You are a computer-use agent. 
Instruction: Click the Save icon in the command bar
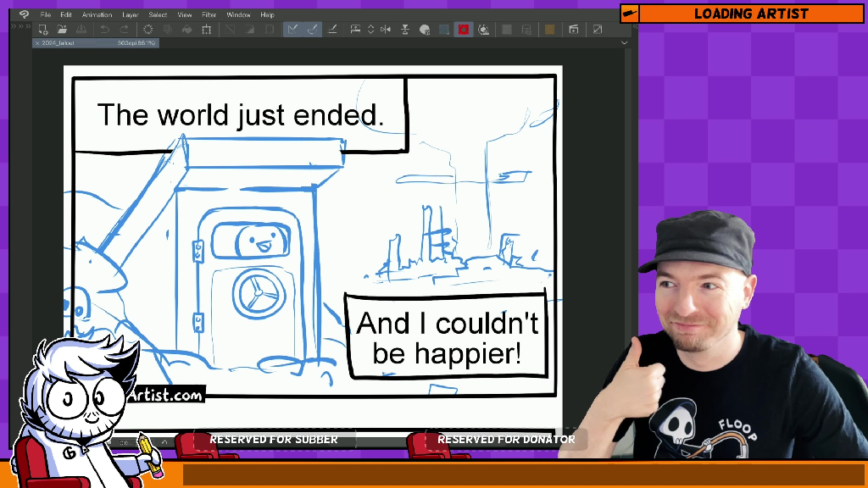tap(81, 30)
